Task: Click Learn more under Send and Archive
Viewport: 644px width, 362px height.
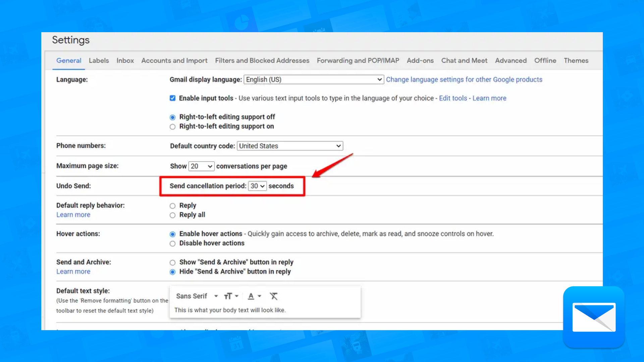Action: tap(73, 272)
